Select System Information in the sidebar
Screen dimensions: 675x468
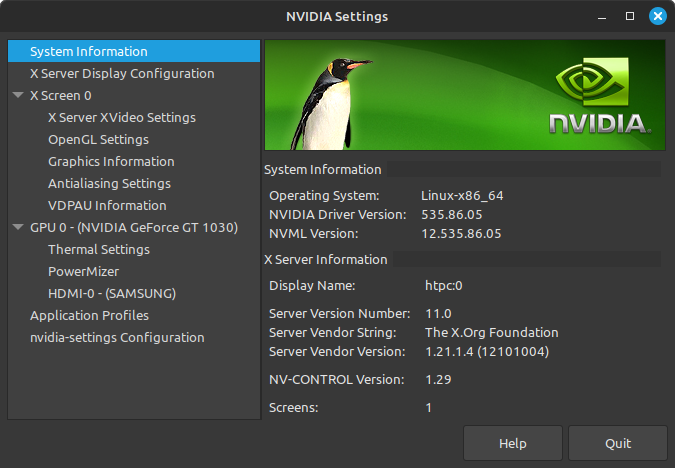(134, 51)
